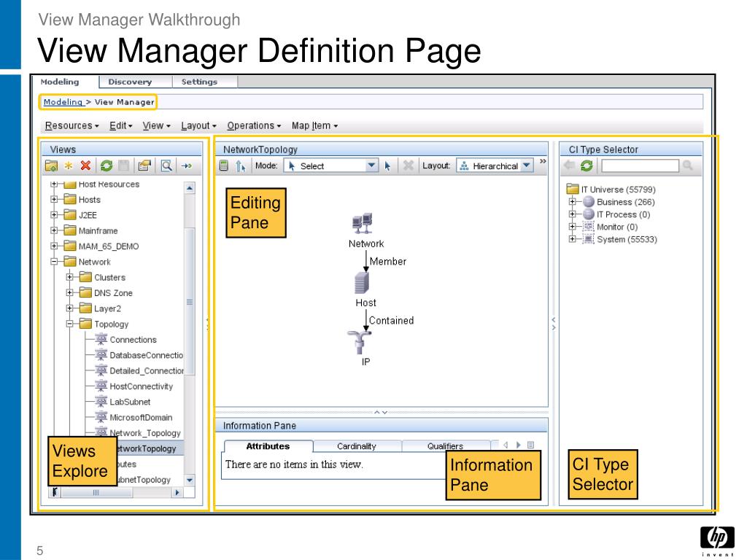Click the next-tab arrow in Information Pane
The image size is (747, 560).
[519, 445]
